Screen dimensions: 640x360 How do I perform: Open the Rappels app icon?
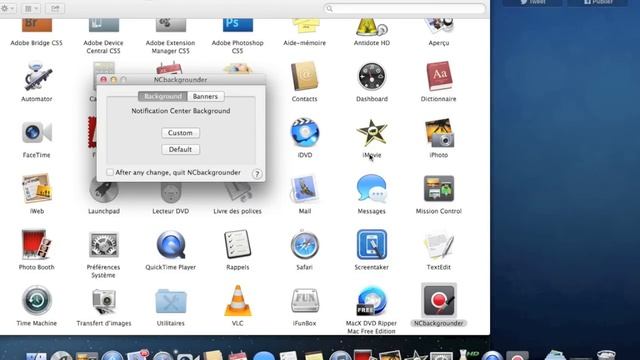238,244
